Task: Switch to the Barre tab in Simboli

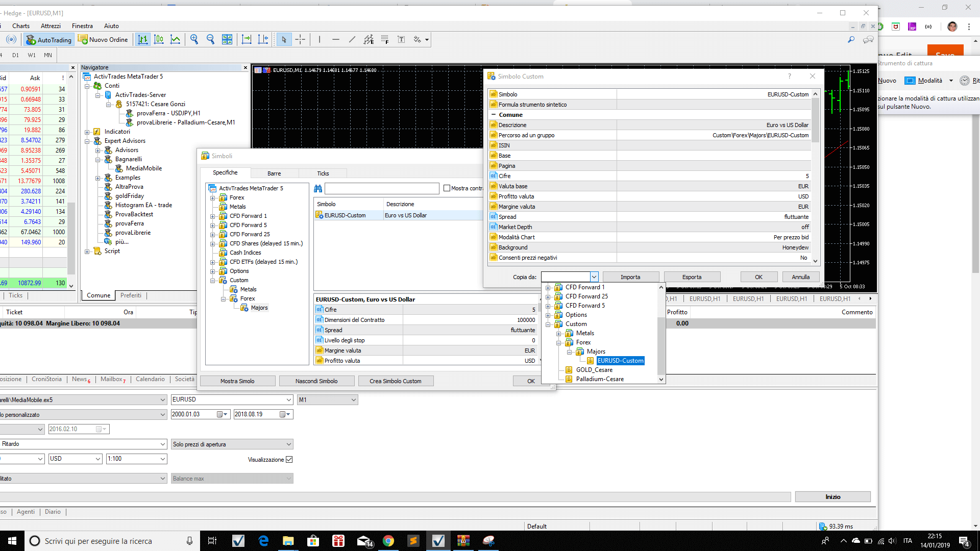Action: pos(274,173)
